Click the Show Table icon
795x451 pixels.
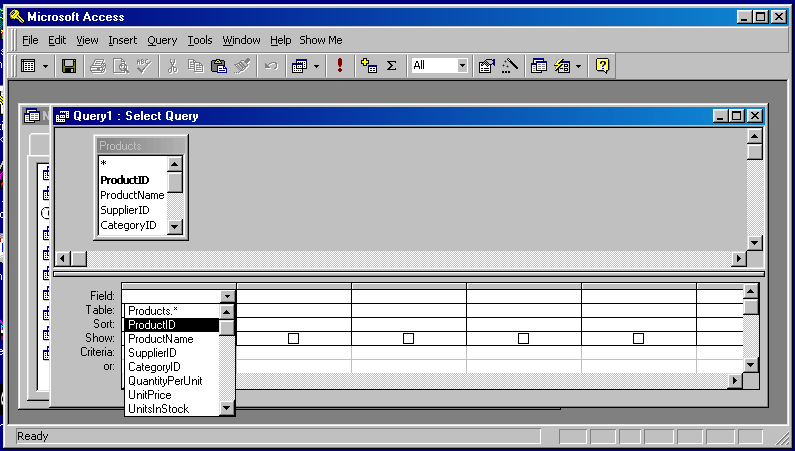pyautogui.click(x=369, y=66)
